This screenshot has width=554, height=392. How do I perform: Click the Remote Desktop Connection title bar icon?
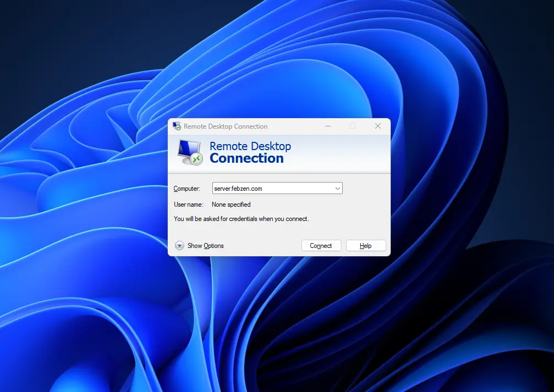[x=177, y=126]
